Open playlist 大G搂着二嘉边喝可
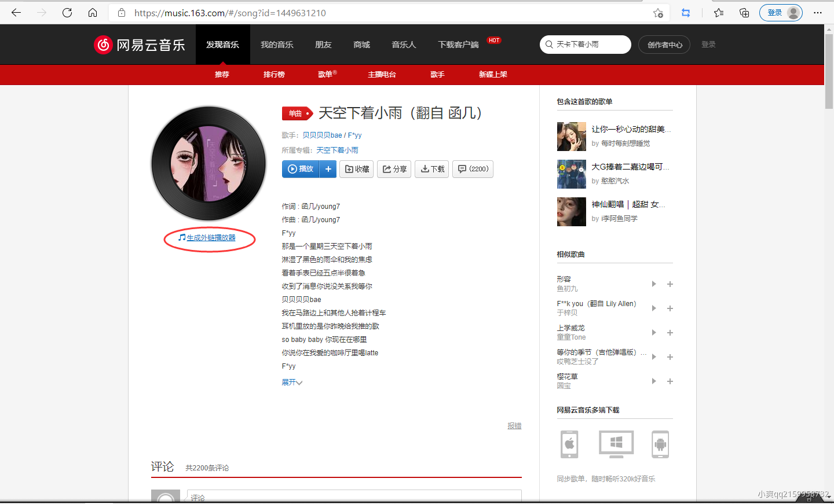This screenshot has height=504, width=834. [630, 167]
